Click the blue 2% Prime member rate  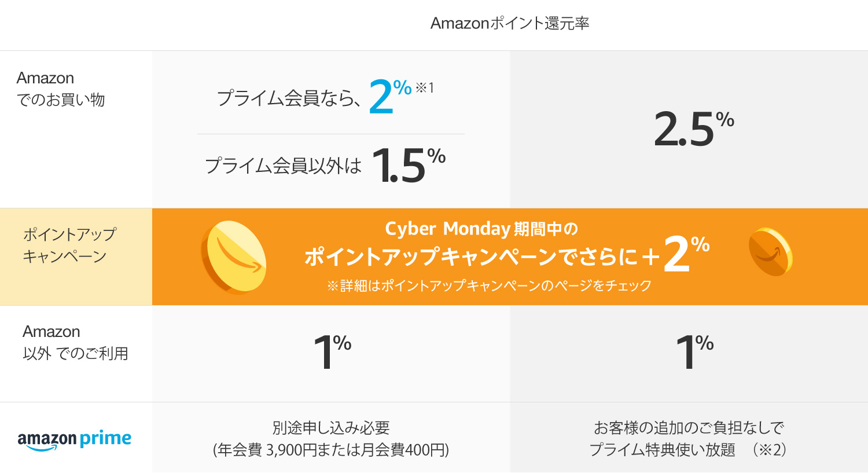[389, 97]
